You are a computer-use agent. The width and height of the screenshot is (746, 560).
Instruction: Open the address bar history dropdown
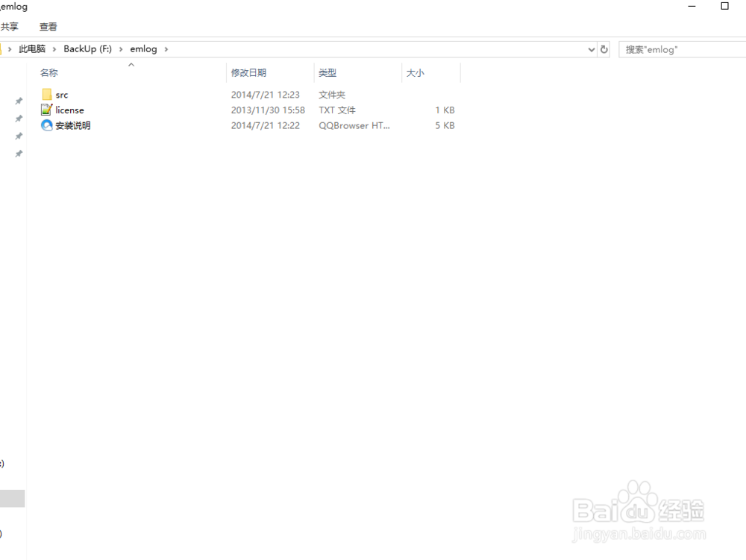[x=592, y=49]
